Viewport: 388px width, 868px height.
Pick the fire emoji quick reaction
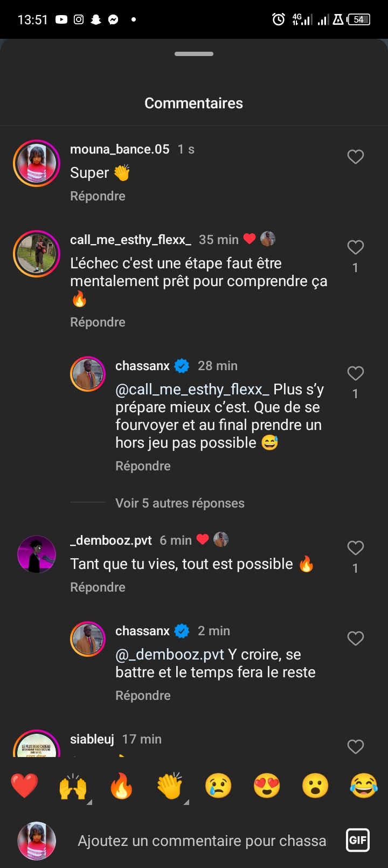tap(121, 786)
